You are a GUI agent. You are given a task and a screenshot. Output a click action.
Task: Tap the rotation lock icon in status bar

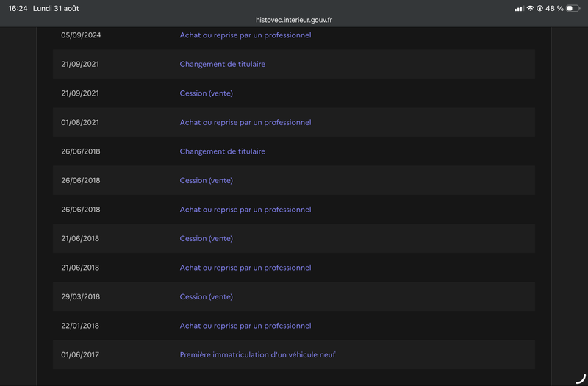[539, 8]
